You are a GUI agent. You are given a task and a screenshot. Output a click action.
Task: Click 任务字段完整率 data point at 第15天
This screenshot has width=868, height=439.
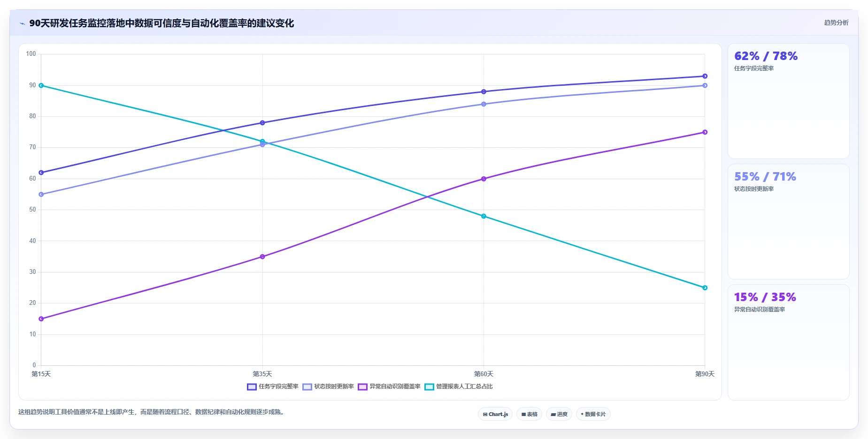41,173
